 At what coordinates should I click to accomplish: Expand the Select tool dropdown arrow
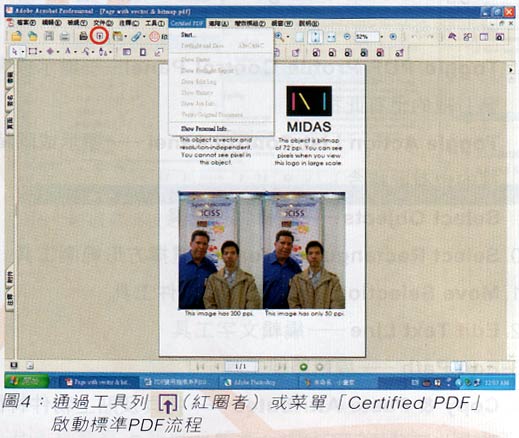pos(23,52)
